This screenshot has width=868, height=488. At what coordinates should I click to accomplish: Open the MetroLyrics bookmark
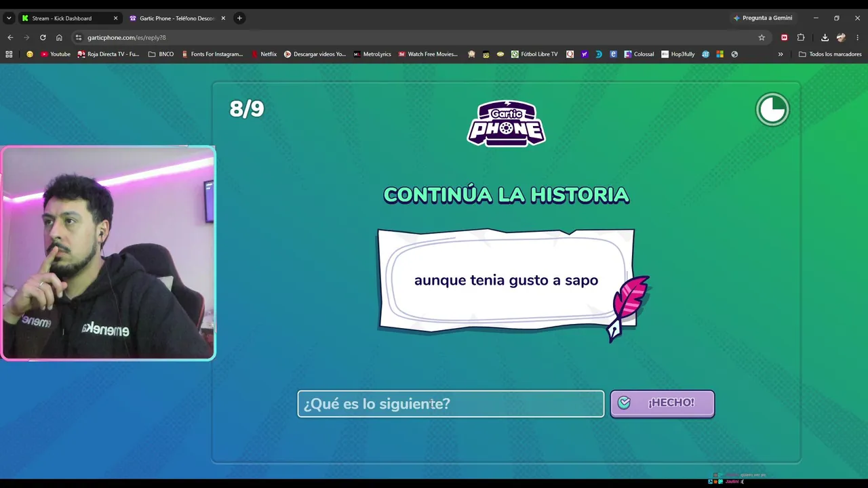[372, 54]
